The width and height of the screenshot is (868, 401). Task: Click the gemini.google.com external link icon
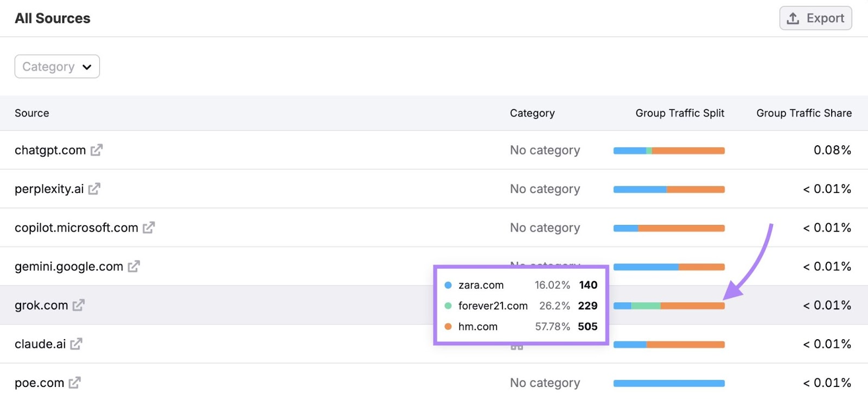134,266
